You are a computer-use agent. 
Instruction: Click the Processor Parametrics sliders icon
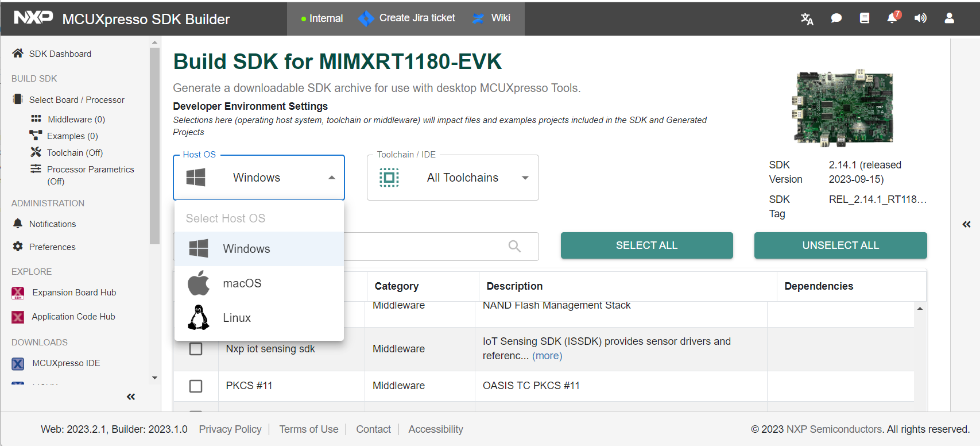coord(36,169)
